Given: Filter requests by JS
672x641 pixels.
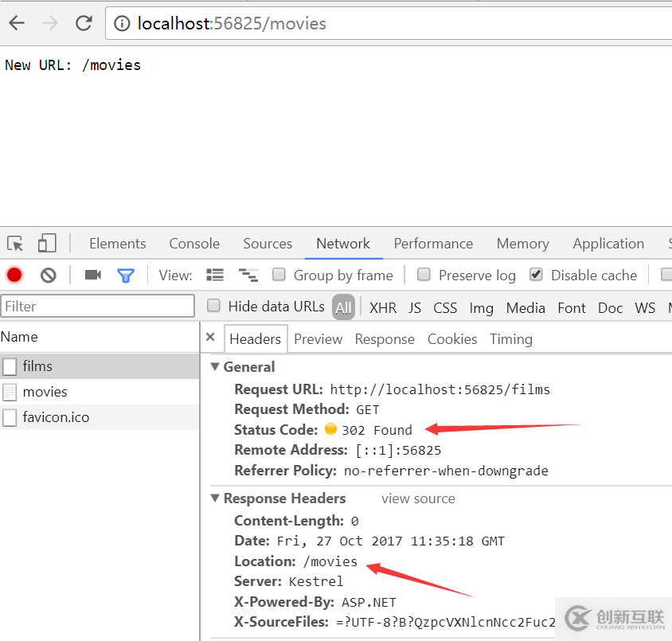Looking at the screenshot, I should pyautogui.click(x=415, y=307).
